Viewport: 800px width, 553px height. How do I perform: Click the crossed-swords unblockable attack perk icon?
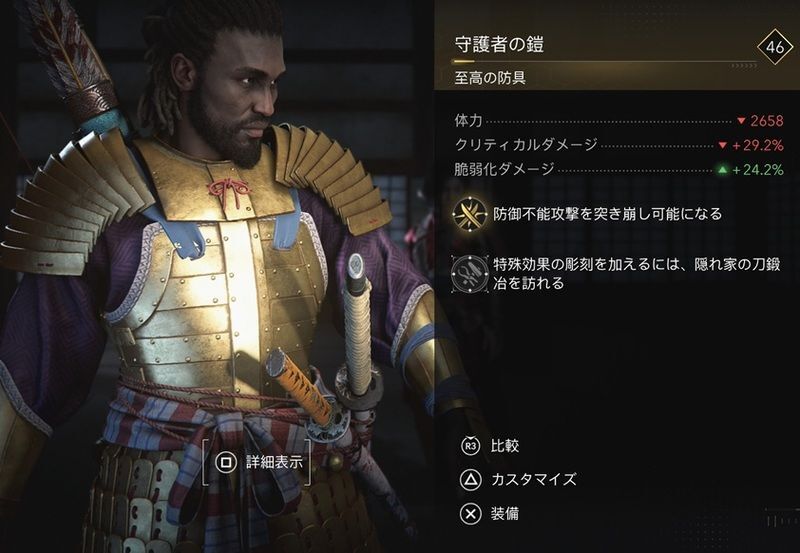[x=470, y=214]
